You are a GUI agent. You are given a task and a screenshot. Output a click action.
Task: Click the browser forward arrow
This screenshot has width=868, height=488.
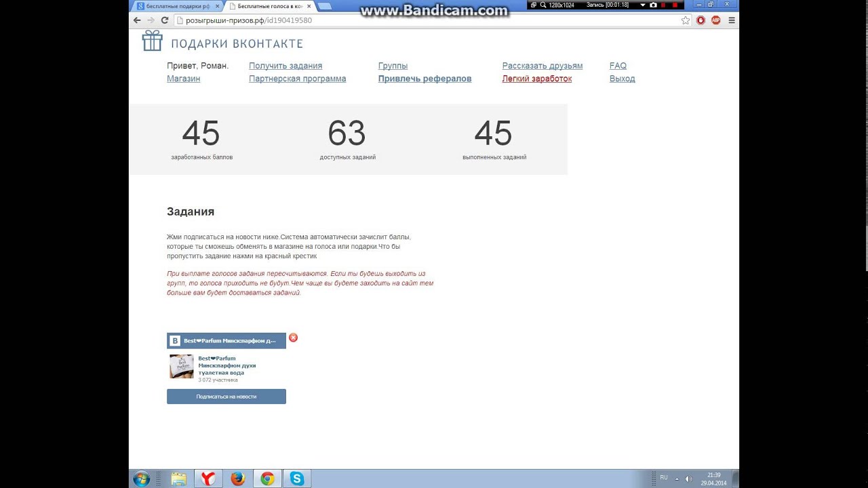coord(151,20)
